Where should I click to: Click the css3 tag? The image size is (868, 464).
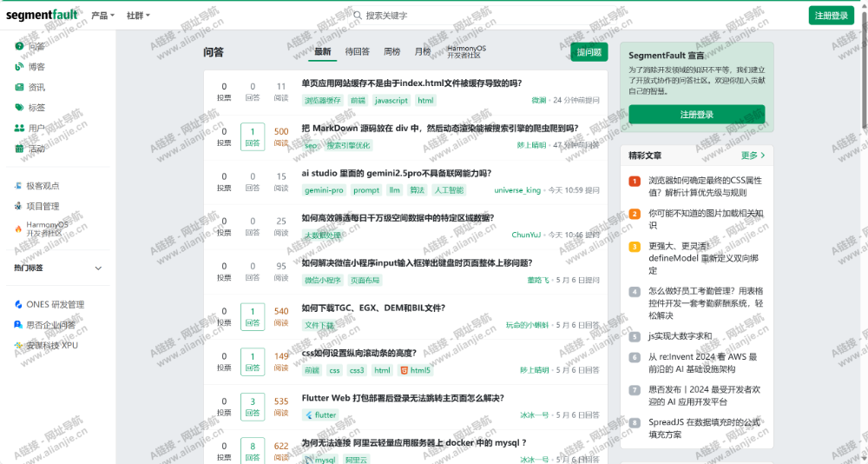click(357, 370)
